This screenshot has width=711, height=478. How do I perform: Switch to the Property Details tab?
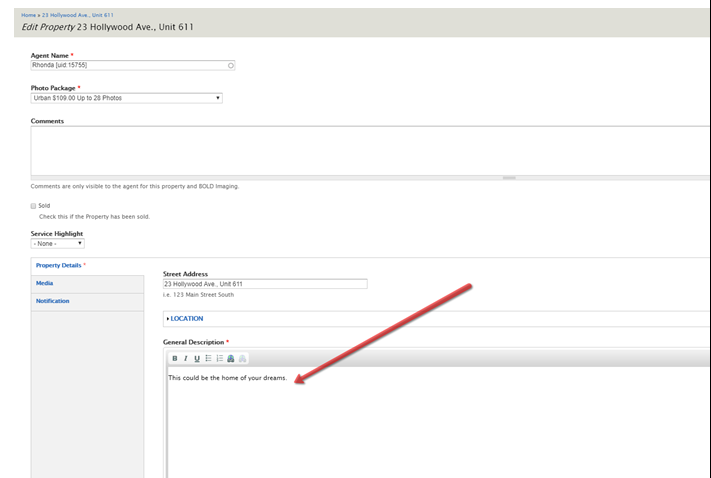click(x=59, y=265)
